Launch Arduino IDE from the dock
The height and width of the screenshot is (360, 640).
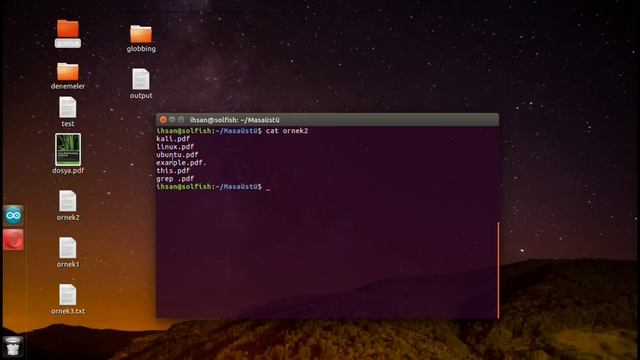pos(13,216)
